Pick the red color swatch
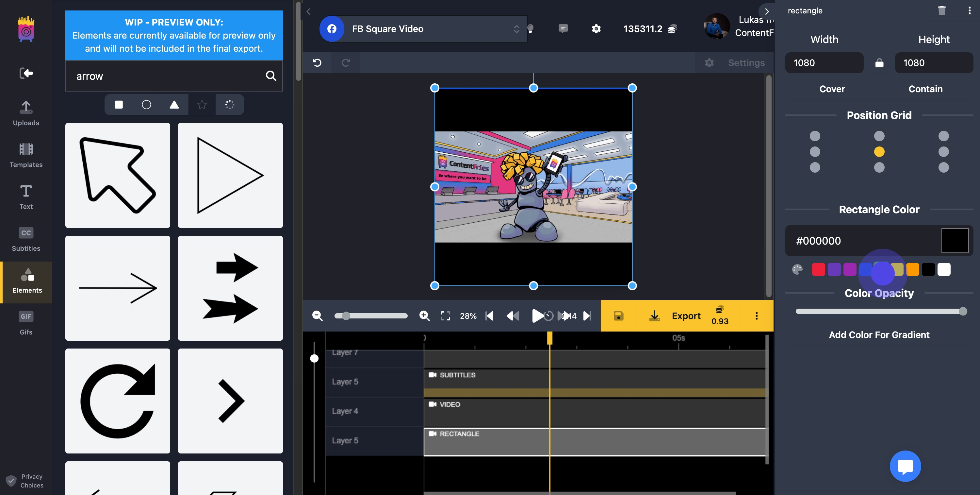The image size is (980, 495). [818, 270]
